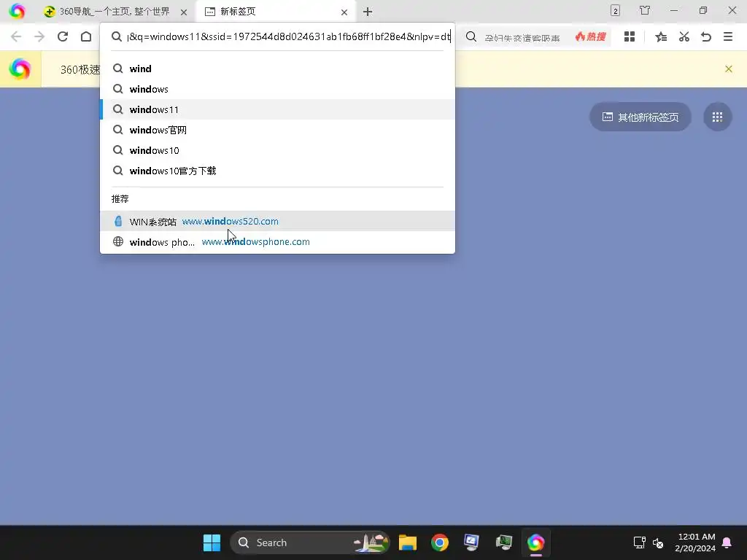Open recommended site www.windowsphone.com
The width and height of the screenshot is (747, 560).
[277, 242]
